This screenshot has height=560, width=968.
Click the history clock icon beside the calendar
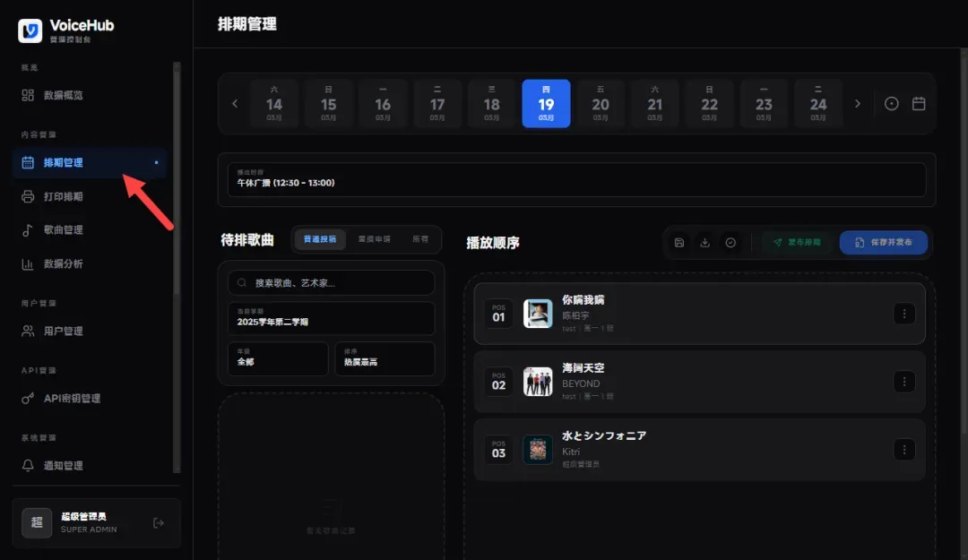[x=891, y=103]
